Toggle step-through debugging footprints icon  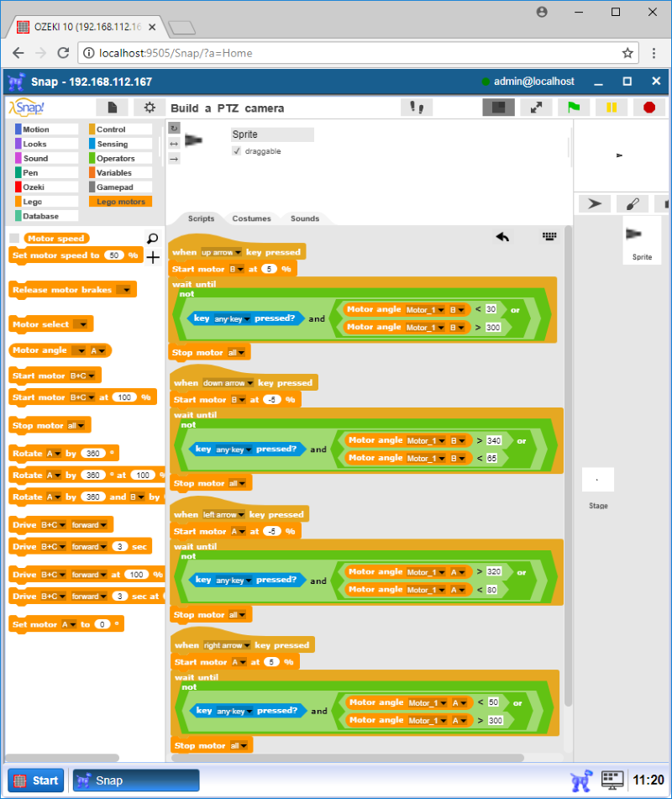click(x=417, y=108)
